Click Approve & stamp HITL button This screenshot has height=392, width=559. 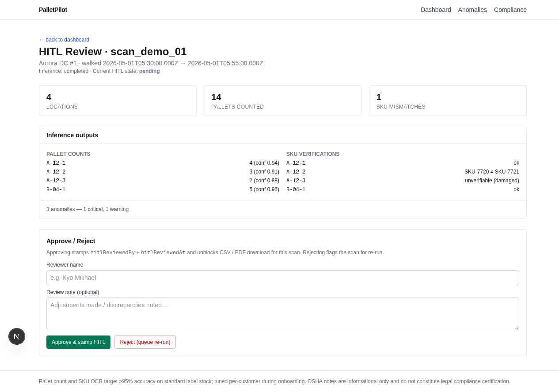(78, 342)
